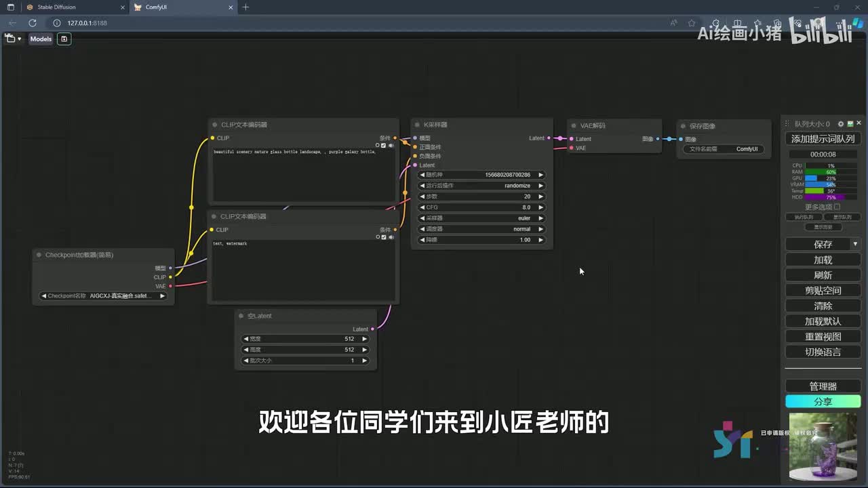The height and width of the screenshot is (488, 868).
Task: Click 重置视图 reset view button
Action: pos(823,336)
